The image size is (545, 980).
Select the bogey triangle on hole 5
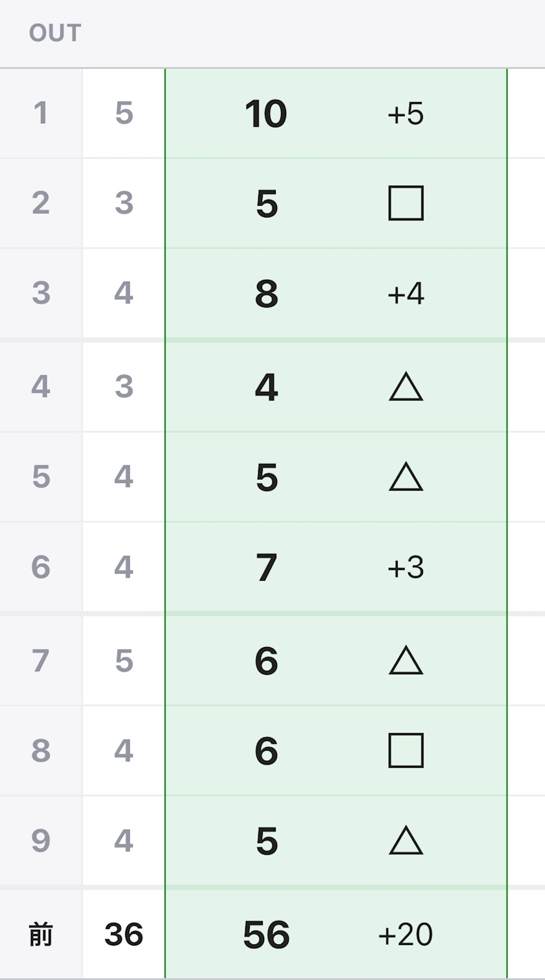click(x=406, y=476)
